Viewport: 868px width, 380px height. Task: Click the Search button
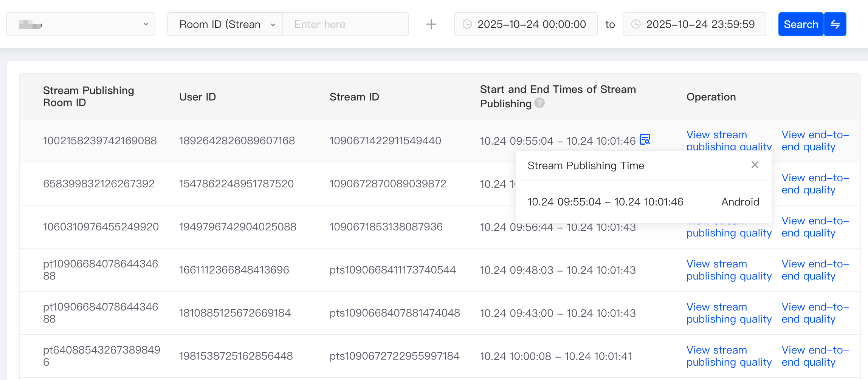800,25
